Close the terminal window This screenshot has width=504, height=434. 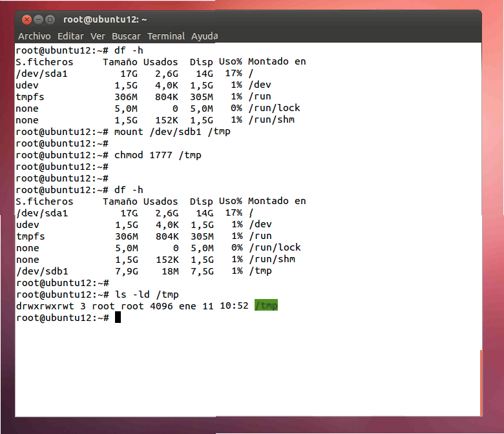[27, 20]
